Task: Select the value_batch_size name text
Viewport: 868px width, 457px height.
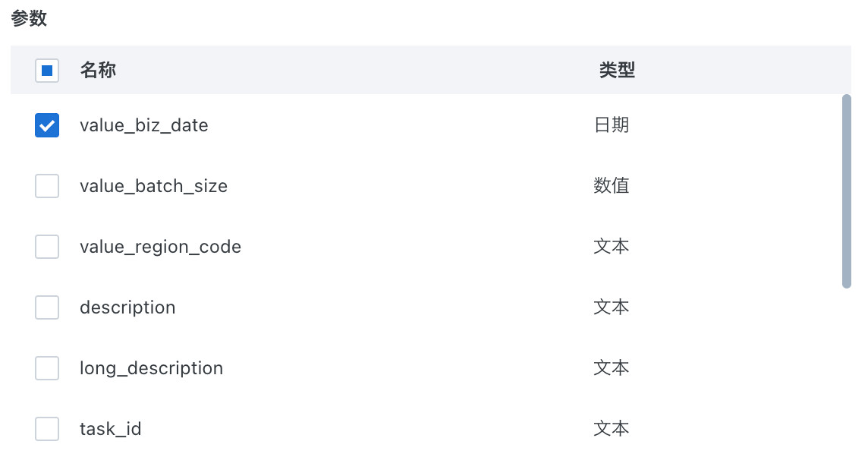Action: click(153, 186)
